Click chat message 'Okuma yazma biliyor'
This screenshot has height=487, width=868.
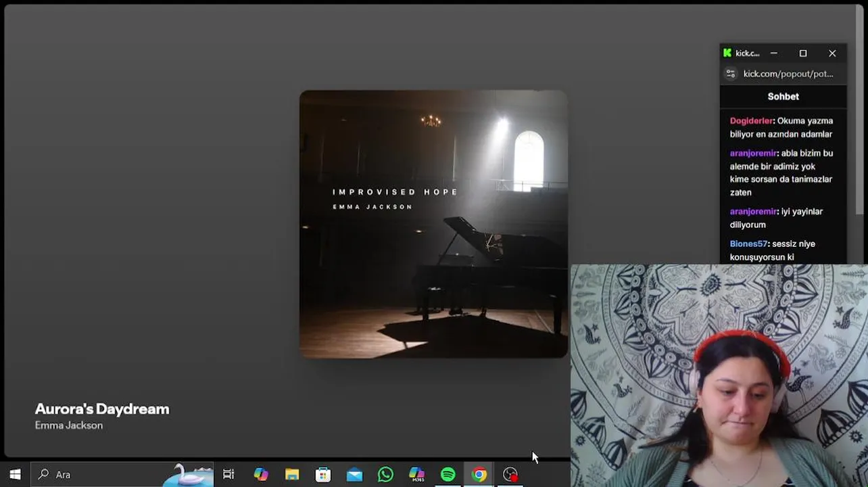point(781,128)
